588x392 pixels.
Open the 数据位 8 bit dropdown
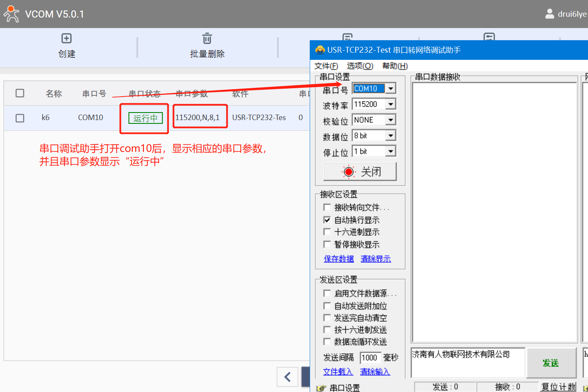point(390,136)
